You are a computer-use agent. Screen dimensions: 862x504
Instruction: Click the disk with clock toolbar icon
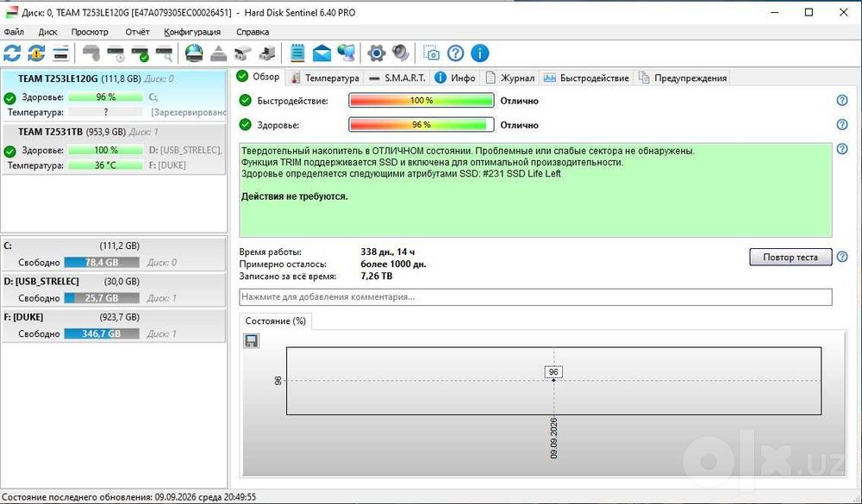click(116, 53)
